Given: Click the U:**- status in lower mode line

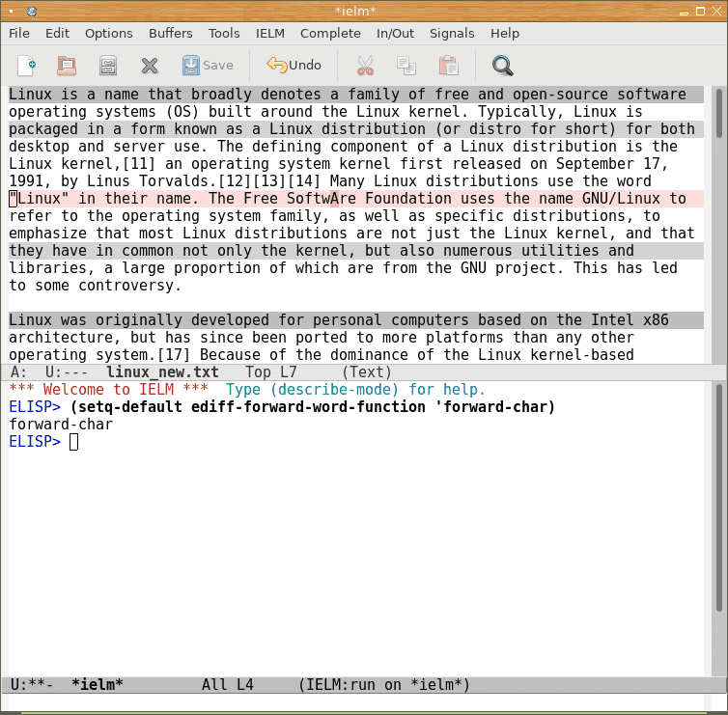Looking at the screenshot, I should point(32,685).
